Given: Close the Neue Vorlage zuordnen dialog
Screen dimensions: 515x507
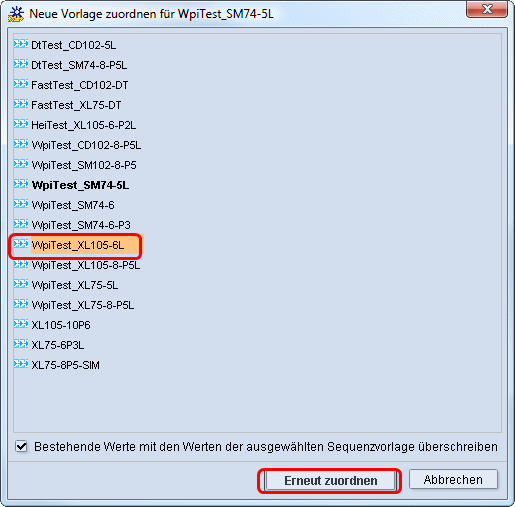Looking at the screenshot, I should tap(487, 9).
